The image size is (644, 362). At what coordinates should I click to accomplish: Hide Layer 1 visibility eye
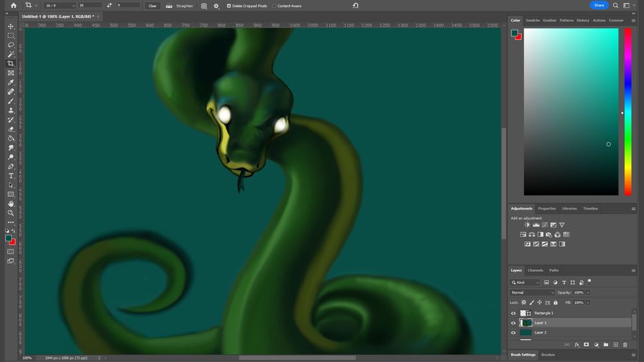(x=513, y=323)
